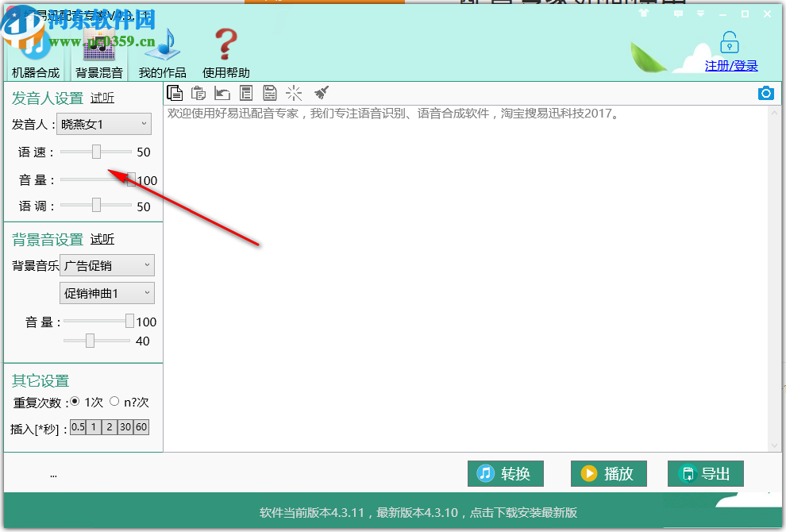Click the version update notice in status bar
Screen dimensions: 786x532
pos(418,512)
